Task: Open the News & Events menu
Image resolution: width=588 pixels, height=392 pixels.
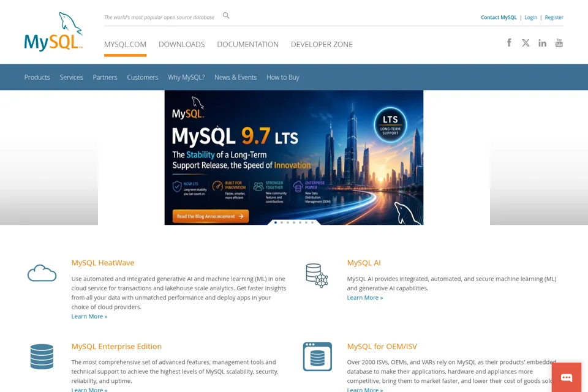Action: click(x=235, y=77)
